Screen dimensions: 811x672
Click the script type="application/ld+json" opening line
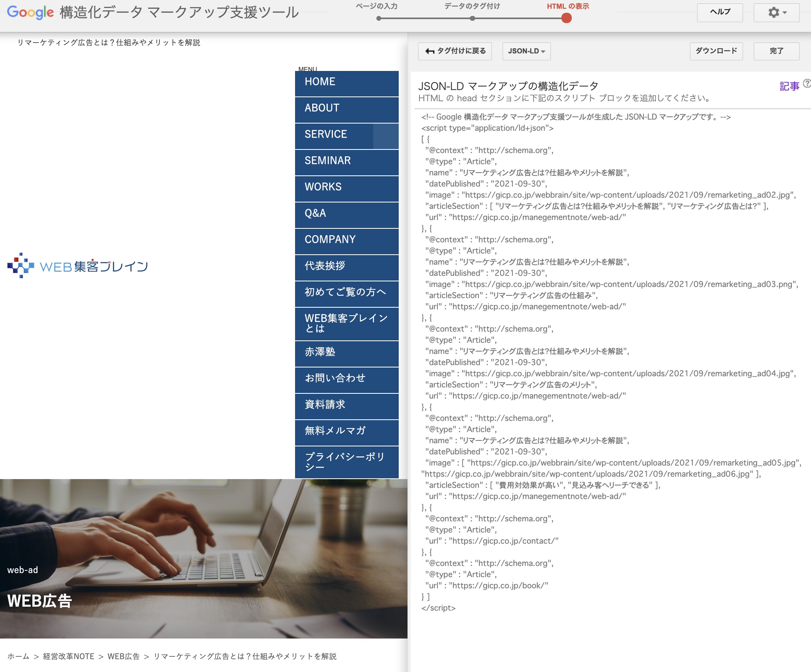[488, 128]
